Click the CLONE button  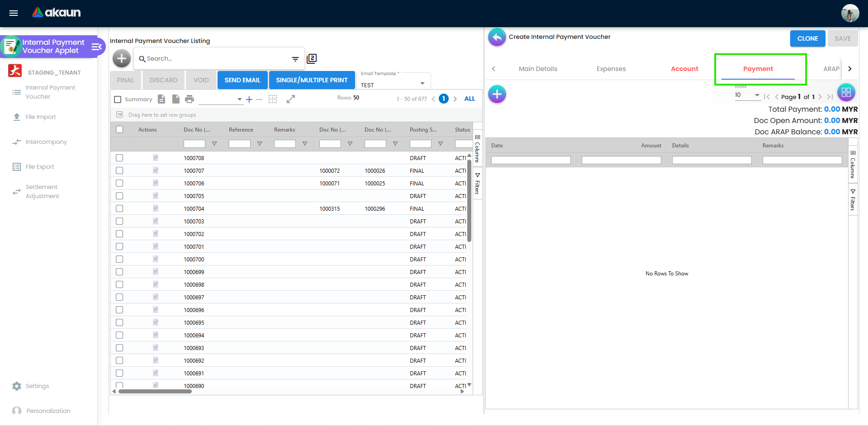tap(807, 38)
